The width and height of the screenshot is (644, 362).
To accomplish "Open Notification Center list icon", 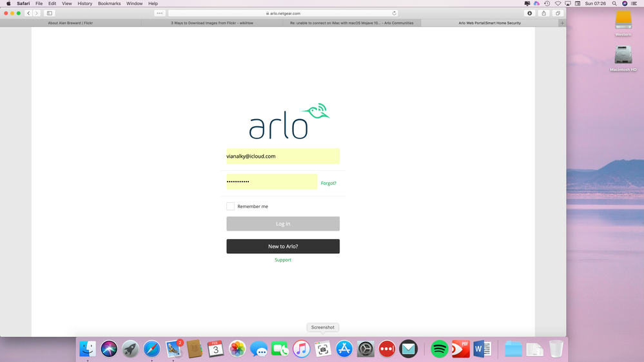I will pos(634,3).
